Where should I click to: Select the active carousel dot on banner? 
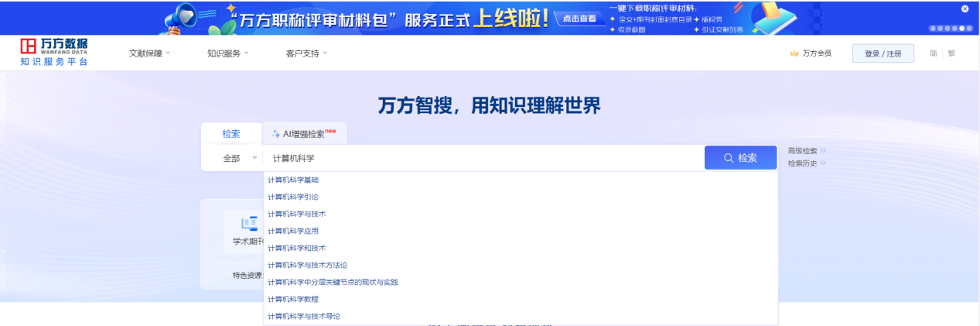tap(961, 28)
